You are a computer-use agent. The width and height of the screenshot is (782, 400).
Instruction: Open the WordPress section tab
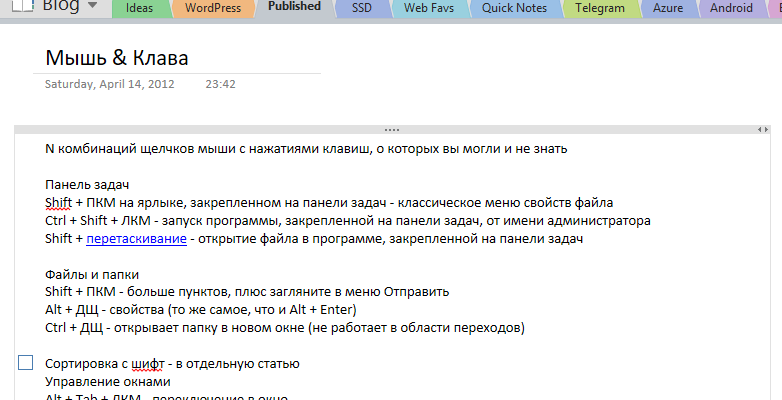click(x=213, y=8)
